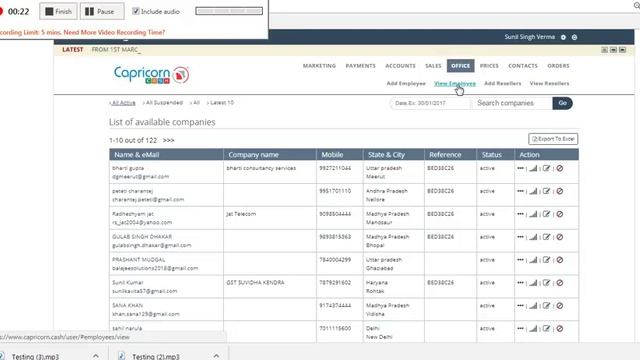The width and height of the screenshot is (640, 360).
Task: View statistics chart for bharti gupta
Action: point(533,168)
